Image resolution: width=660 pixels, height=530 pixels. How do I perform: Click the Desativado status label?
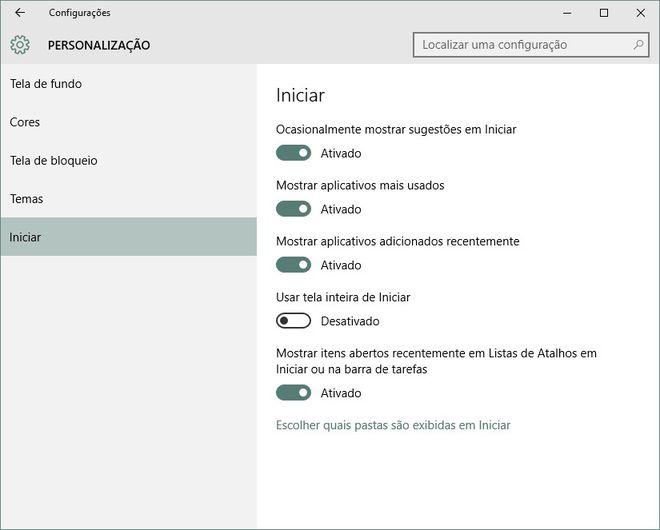coord(350,321)
